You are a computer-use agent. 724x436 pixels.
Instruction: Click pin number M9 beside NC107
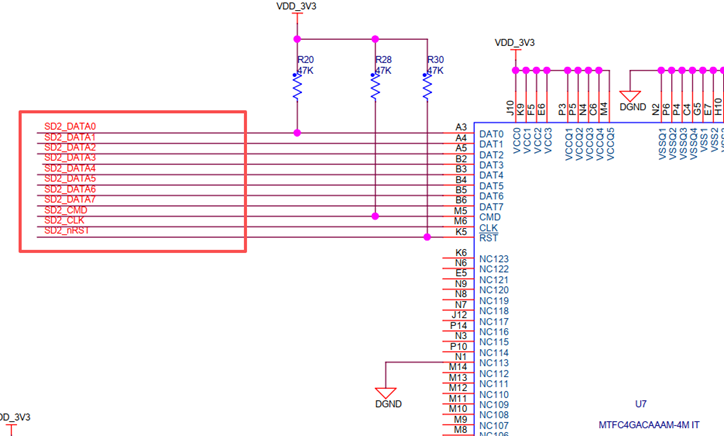[x=460, y=419]
